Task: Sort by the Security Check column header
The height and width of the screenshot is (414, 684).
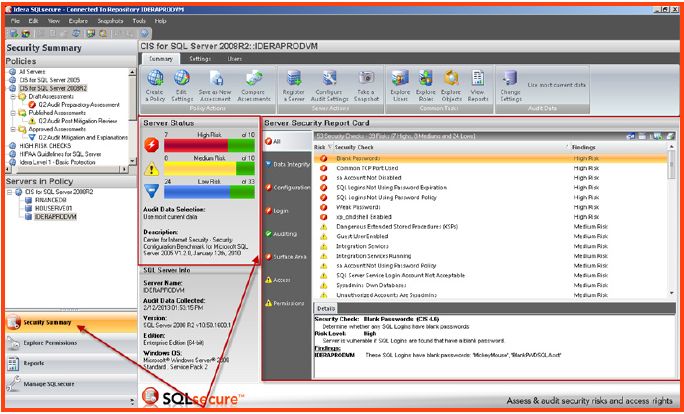Action: tap(451, 147)
